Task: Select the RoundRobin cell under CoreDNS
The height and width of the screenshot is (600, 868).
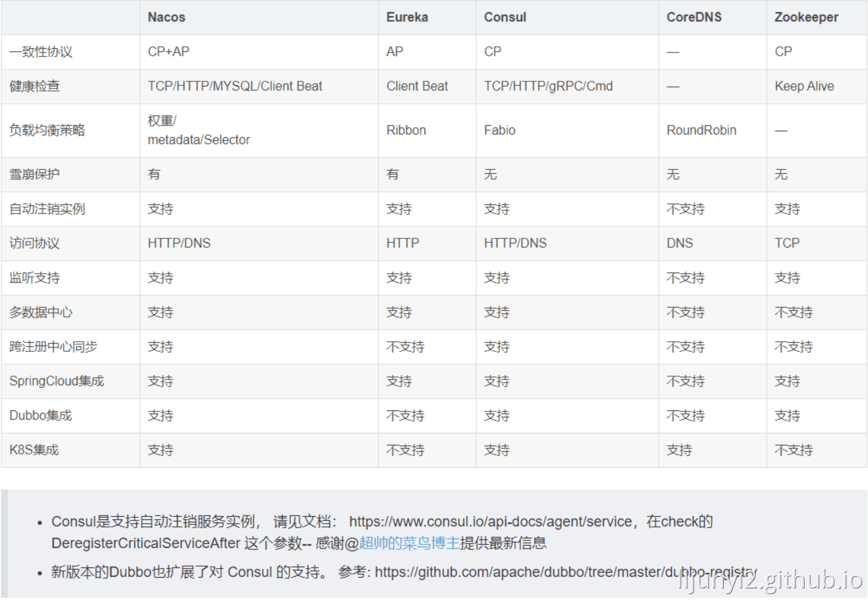Action: (701, 130)
